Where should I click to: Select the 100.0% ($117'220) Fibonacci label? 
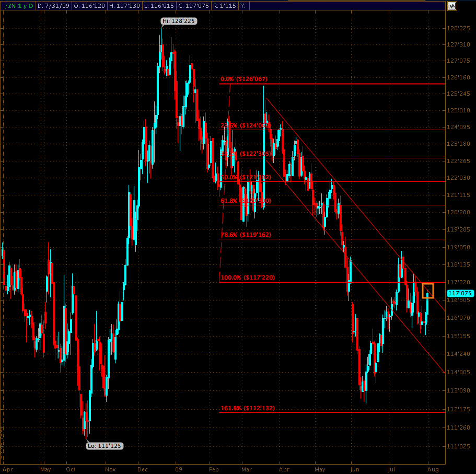[248, 277]
